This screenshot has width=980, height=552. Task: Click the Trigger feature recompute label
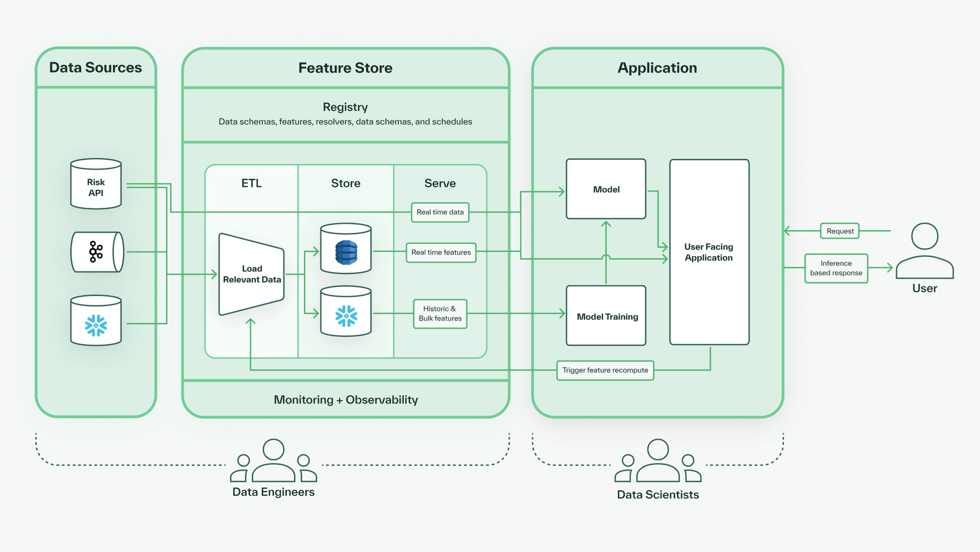(605, 370)
